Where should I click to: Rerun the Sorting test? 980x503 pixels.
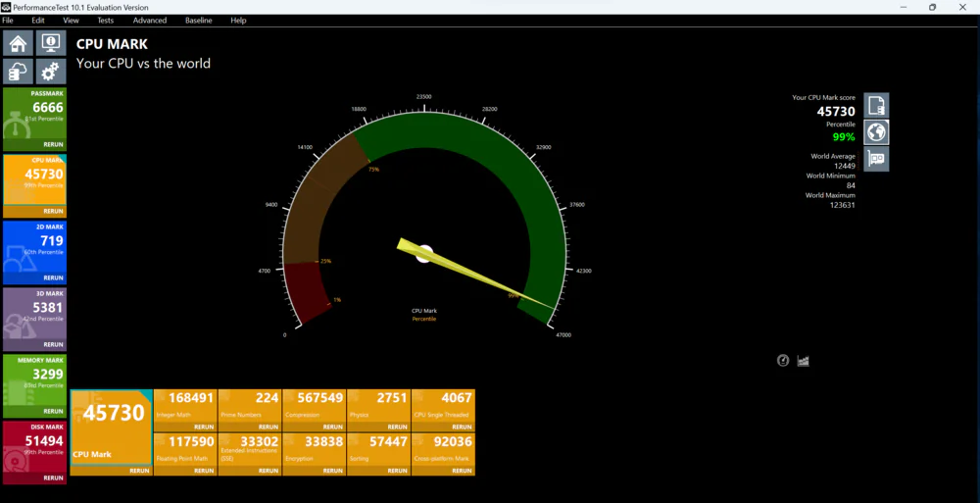pyautogui.click(x=397, y=471)
